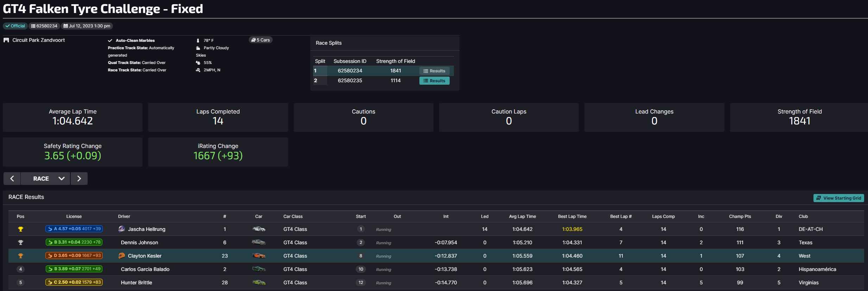Click position badge 4 for Carlos Garcia Balado

tap(21, 269)
